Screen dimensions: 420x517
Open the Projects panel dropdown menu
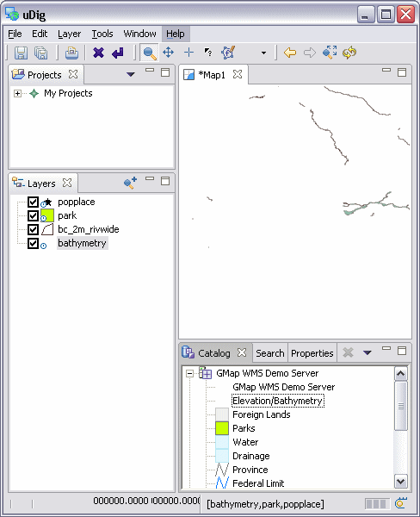131,74
